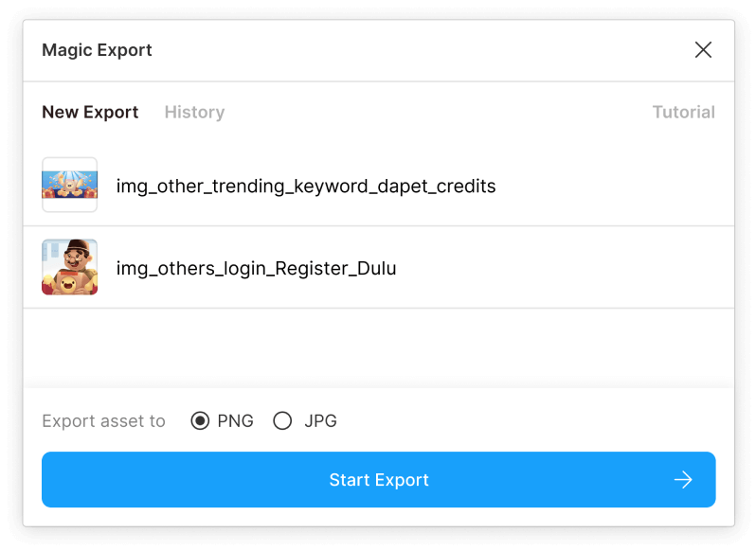756x551 pixels.
Task: Select the img_other_trending_keyword_dapet_credits file name
Action: pyautogui.click(x=306, y=186)
